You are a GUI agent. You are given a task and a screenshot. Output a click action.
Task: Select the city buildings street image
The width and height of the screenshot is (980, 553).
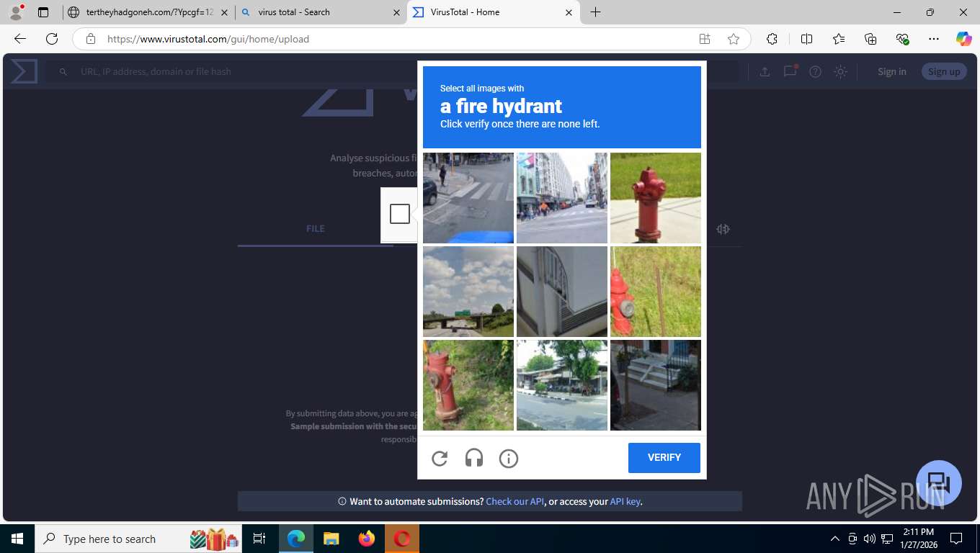click(x=562, y=198)
